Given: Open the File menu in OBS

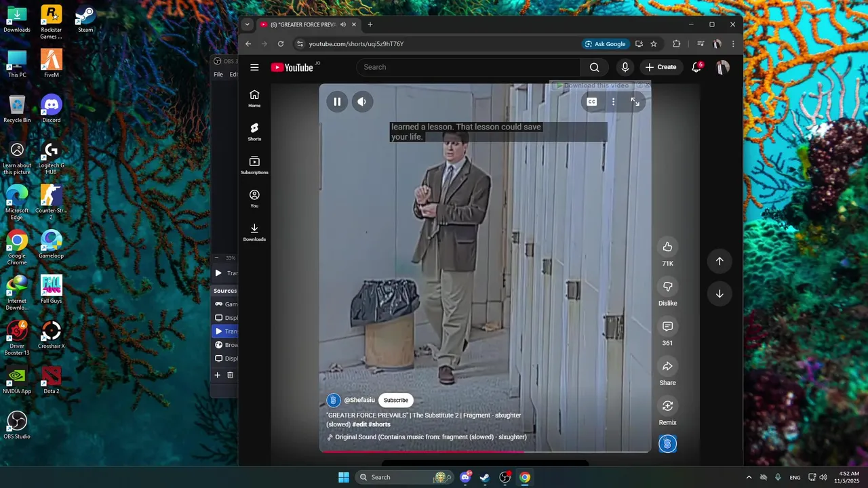Looking at the screenshot, I should click(x=218, y=75).
